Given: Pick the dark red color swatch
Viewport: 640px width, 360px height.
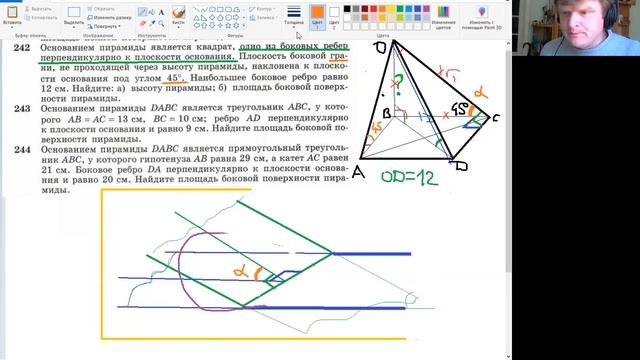Looking at the screenshot, I should coord(364,9).
